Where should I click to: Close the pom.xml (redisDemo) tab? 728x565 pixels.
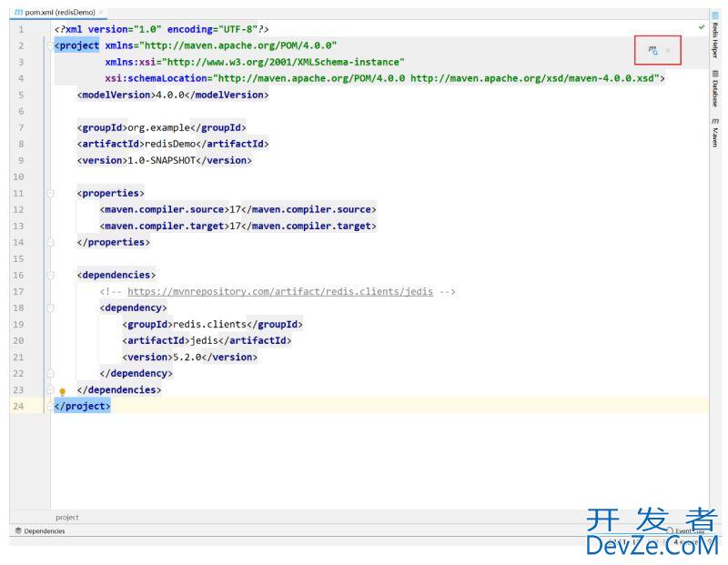[101, 12]
